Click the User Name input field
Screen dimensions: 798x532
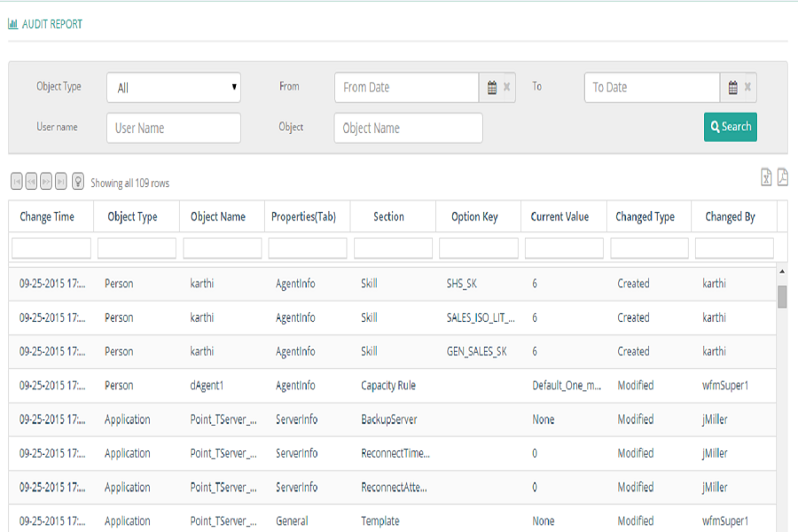pos(174,128)
